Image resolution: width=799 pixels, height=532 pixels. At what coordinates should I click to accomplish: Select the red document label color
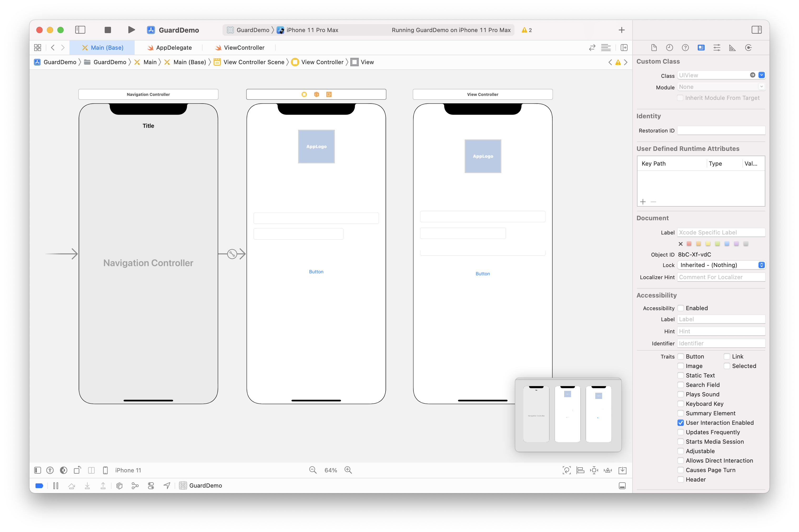pos(689,244)
